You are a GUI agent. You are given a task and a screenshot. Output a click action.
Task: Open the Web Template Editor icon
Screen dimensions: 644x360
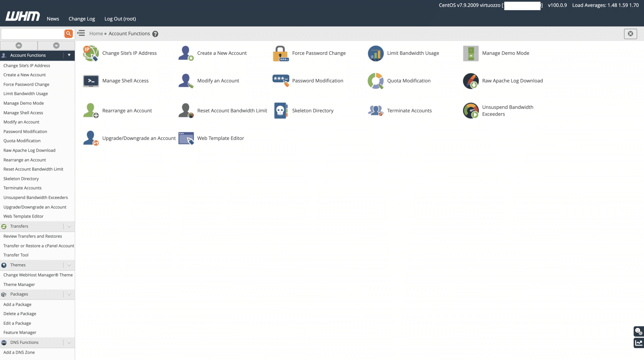[x=186, y=138]
